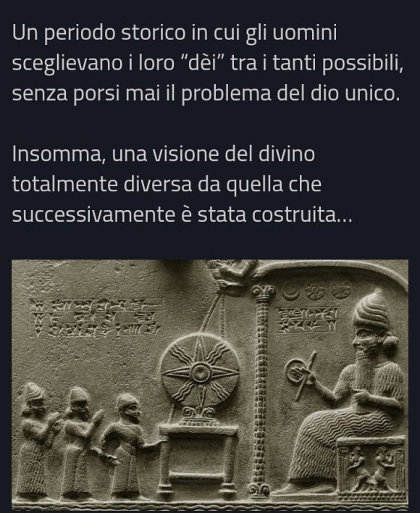This screenshot has height=513, width=420.
Task: Click the word "possibili" in the text
Action: pos(362,64)
